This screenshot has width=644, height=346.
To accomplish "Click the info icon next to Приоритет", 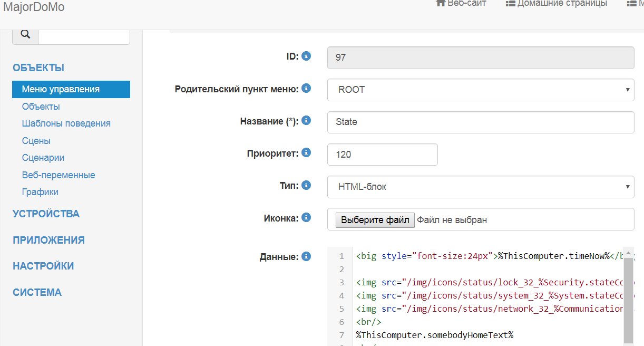I will click(x=306, y=153).
